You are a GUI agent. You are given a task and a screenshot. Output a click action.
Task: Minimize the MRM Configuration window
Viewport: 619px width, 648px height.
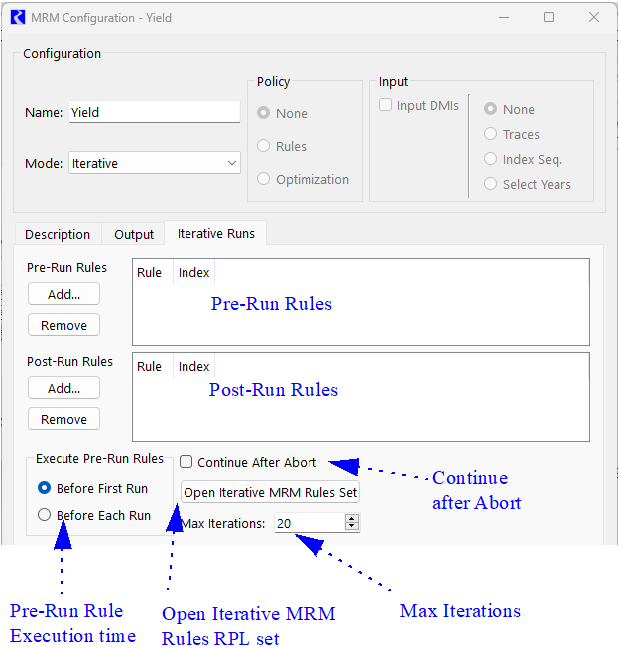tap(504, 17)
